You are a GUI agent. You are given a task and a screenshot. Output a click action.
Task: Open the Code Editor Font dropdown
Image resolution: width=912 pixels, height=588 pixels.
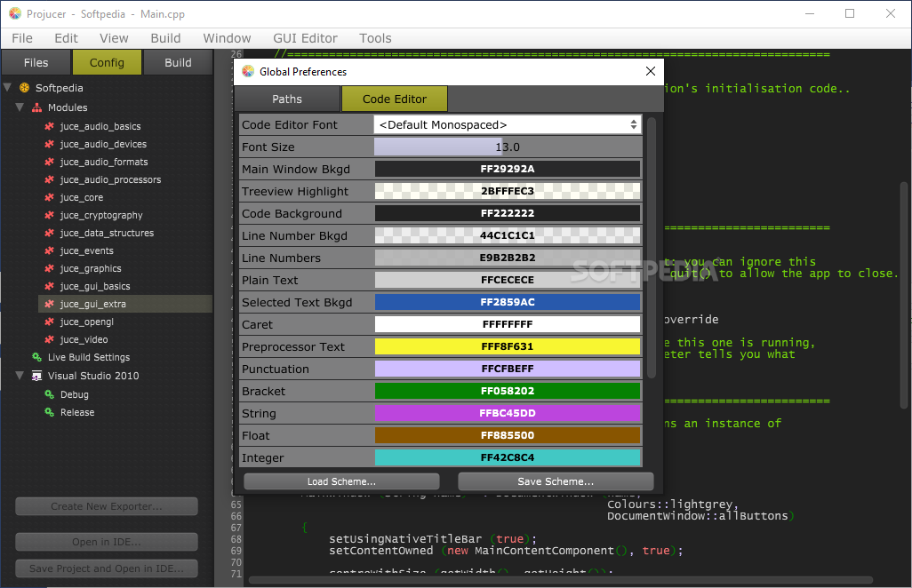[x=508, y=125]
